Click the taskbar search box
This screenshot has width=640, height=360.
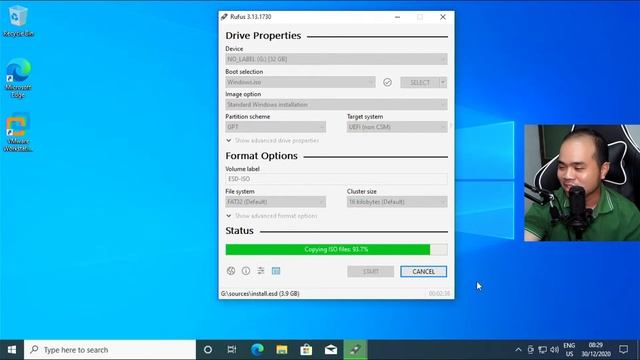coord(110,350)
